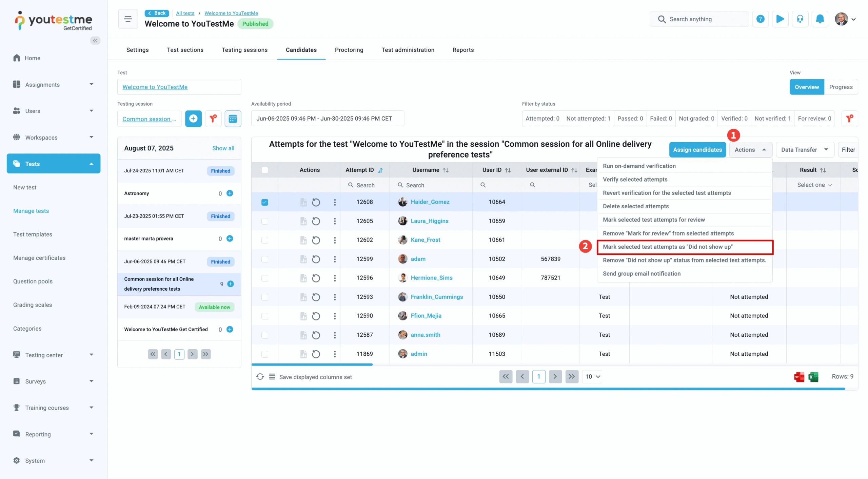The width and height of the screenshot is (868, 479).
Task: Click plus icon for master marta provera
Action: point(230,238)
